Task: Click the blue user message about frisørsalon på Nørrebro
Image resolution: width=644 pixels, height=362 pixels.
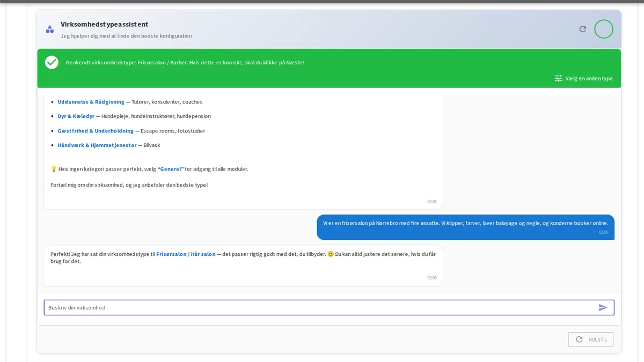Action: (x=465, y=227)
